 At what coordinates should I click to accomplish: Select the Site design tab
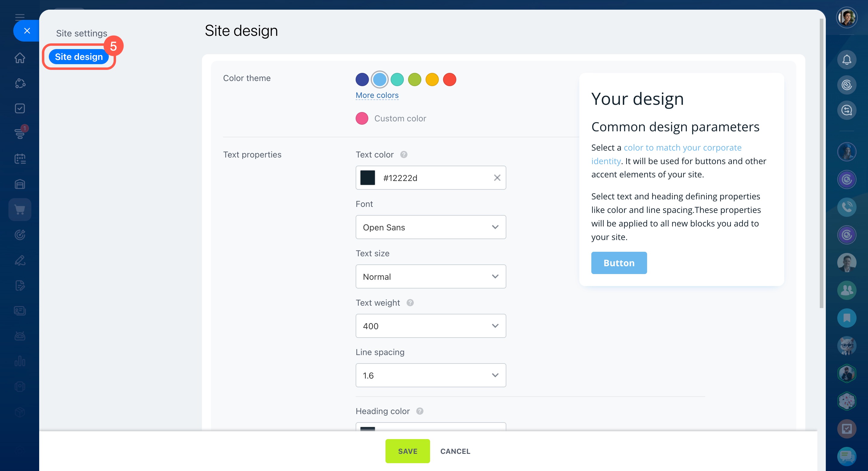[x=79, y=57]
